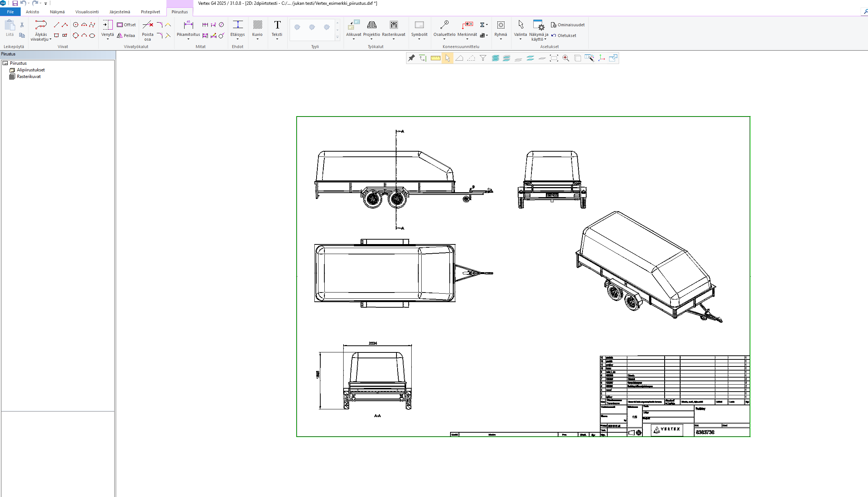
Task: Switch to the Visualisointi ribbon tab
Action: point(87,12)
